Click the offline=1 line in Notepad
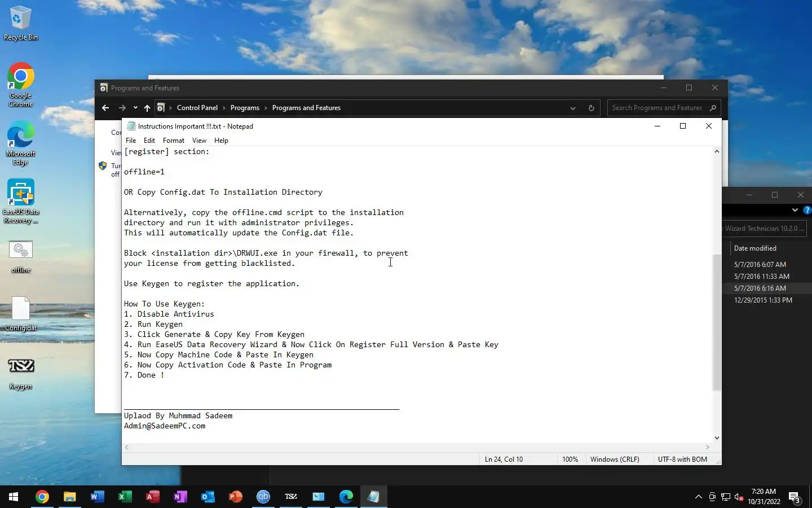The image size is (812, 508). (144, 172)
